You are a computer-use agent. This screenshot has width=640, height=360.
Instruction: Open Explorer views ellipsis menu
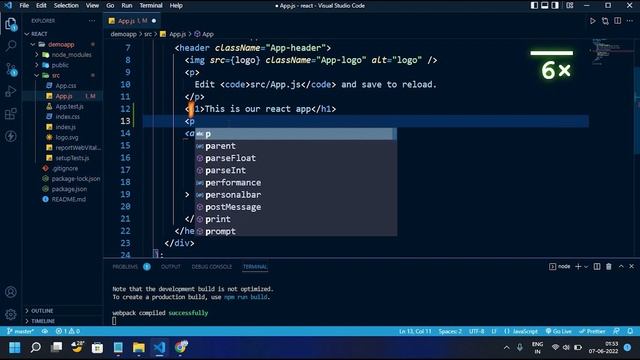point(92,21)
